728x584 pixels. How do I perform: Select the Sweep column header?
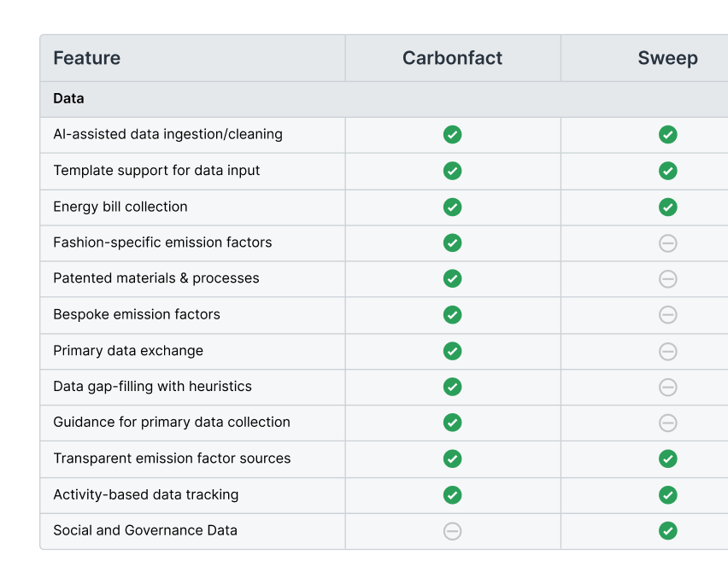click(667, 58)
